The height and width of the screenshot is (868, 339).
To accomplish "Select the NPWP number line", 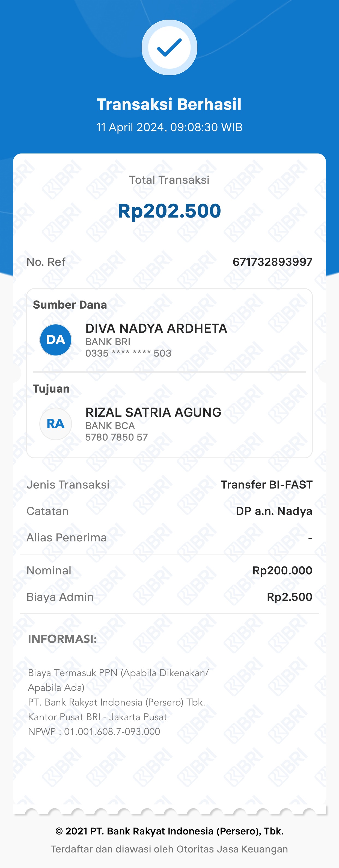I will 94,731.
